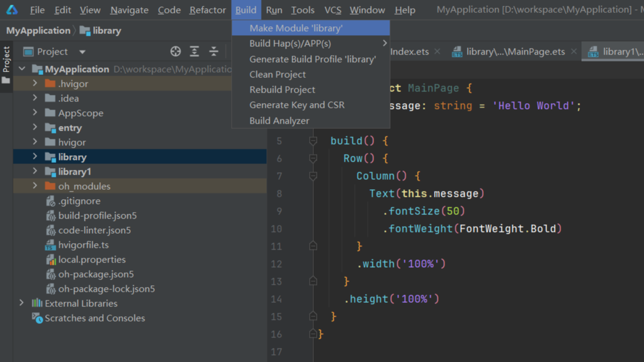Toggle fold end marker at line 11
Image resolution: width=644 pixels, height=362 pixels.
313,246
